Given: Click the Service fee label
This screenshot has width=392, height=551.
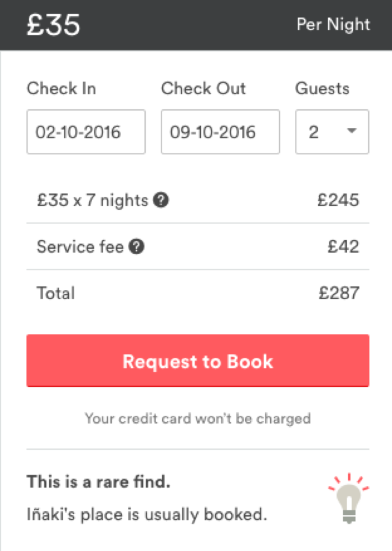Looking at the screenshot, I should pyautogui.click(x=80, y=247).
